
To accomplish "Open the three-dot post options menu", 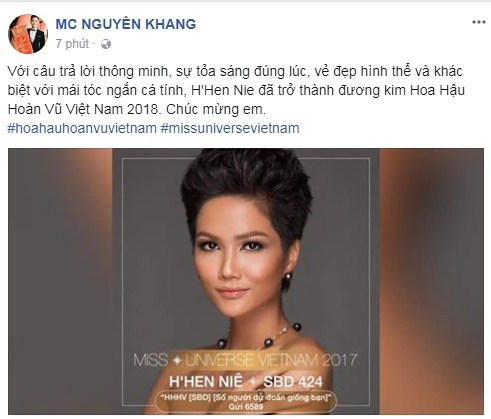I will click(478, 22).
